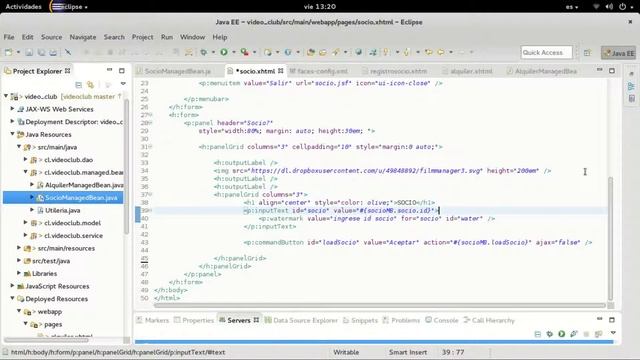Screen dimensions: 640x360
Task: Select AlquilerManagedBean.java in the tree
Action: point(84,185)
